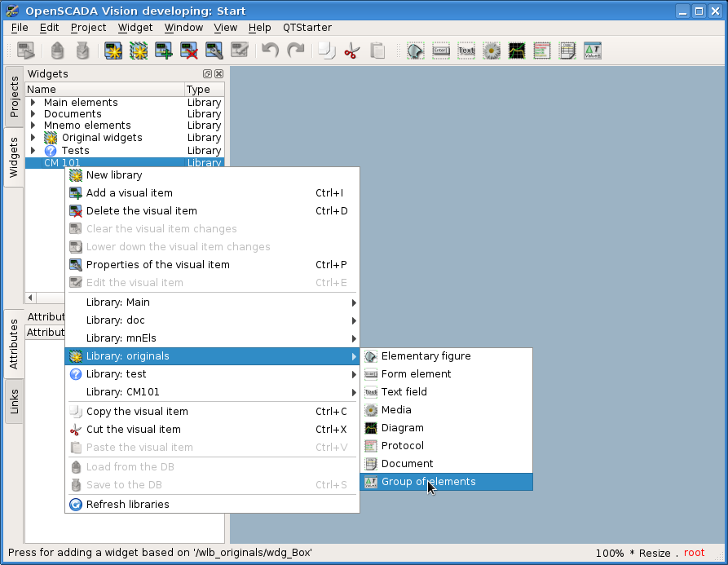The width and height of the screenshot is (728, 565).
Task: Switch to the Links side tab
Action: point(14,402)
